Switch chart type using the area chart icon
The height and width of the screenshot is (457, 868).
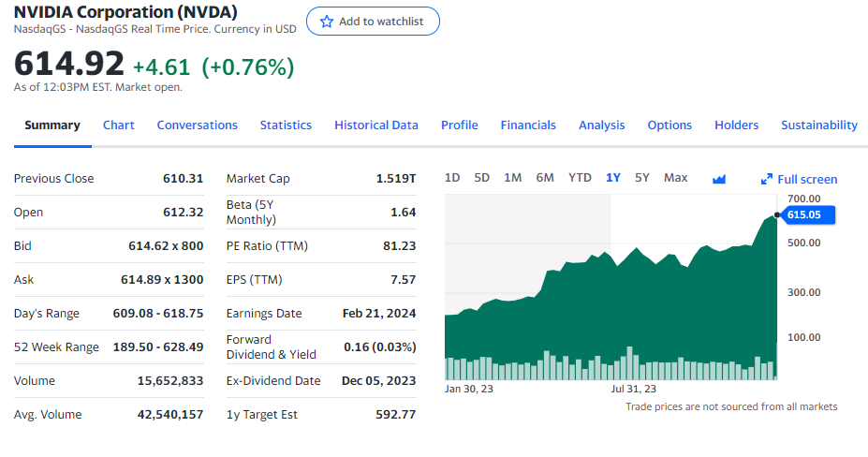[719, 179]
